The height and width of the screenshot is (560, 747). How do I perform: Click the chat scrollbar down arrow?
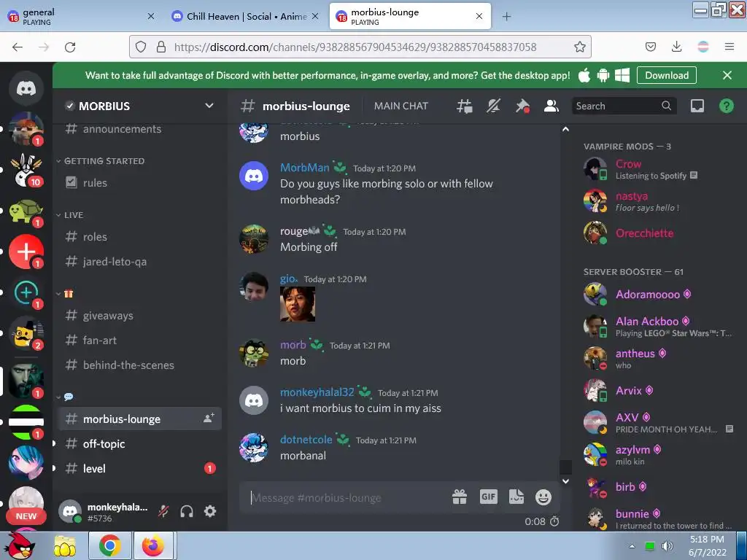(x=565, y=481)
